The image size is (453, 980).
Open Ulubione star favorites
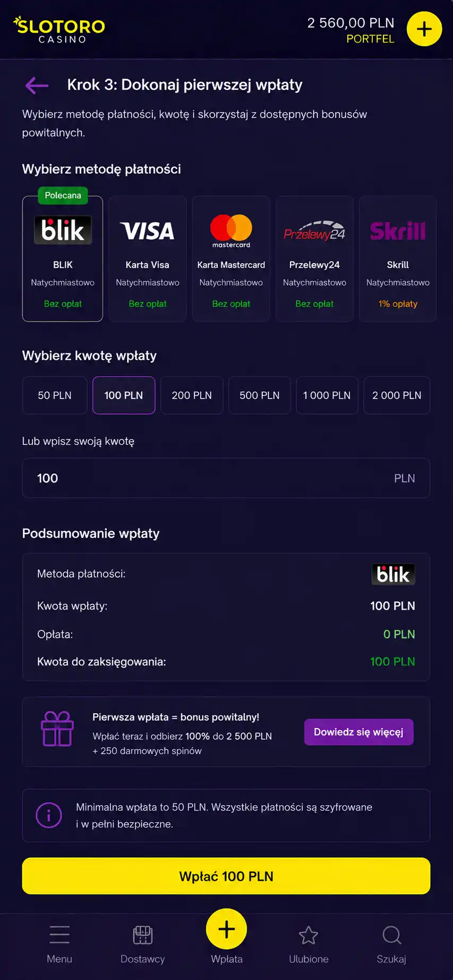coord(309,944)
